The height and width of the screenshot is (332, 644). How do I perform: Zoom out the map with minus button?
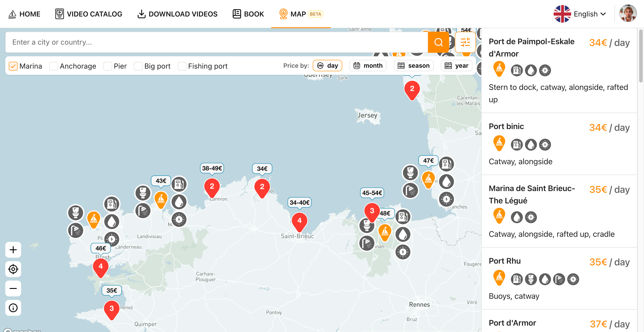point(13,288)
